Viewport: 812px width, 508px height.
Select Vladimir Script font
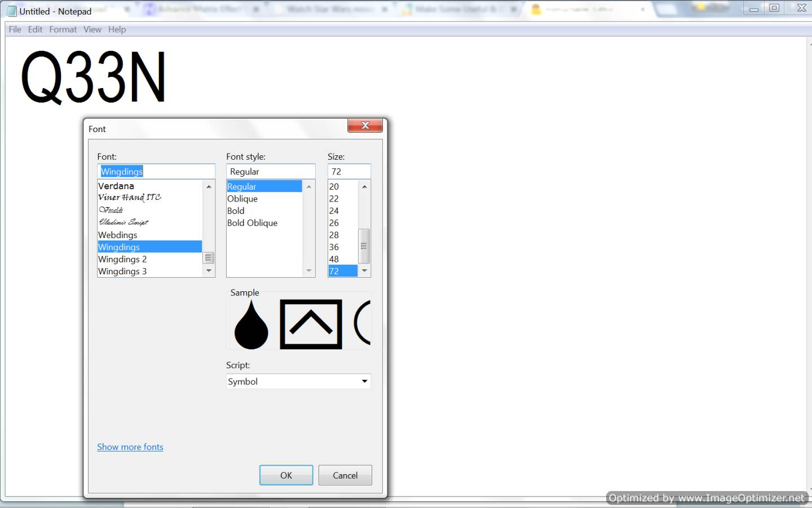pos(149,222)
